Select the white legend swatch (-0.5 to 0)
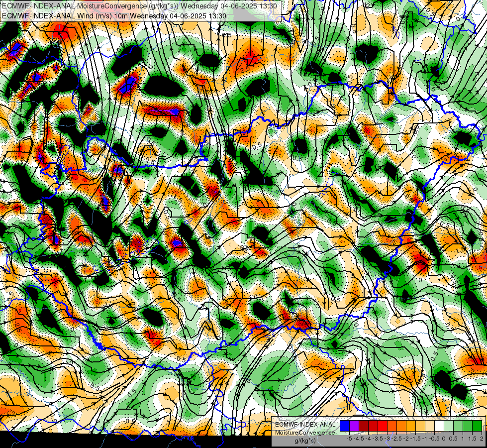Image resolution: width=487 pixels, height=448 pixels. coord(439,426)
